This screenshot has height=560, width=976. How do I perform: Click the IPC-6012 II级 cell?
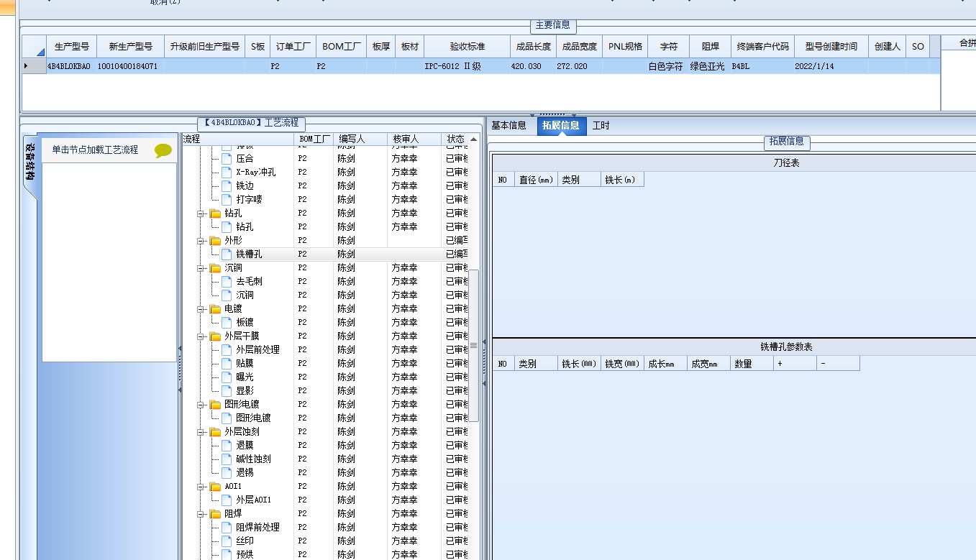point(468,66)
